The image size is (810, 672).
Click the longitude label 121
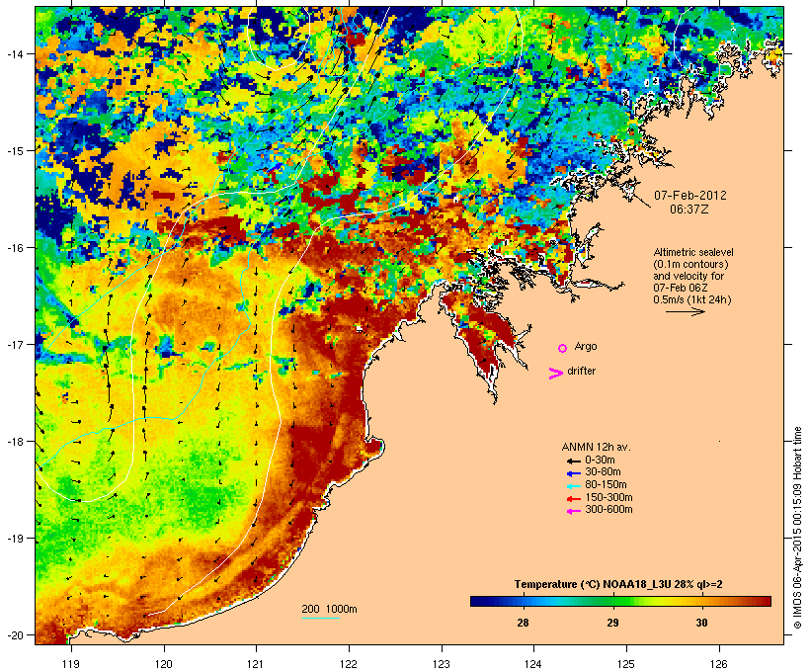pos(256,664)
